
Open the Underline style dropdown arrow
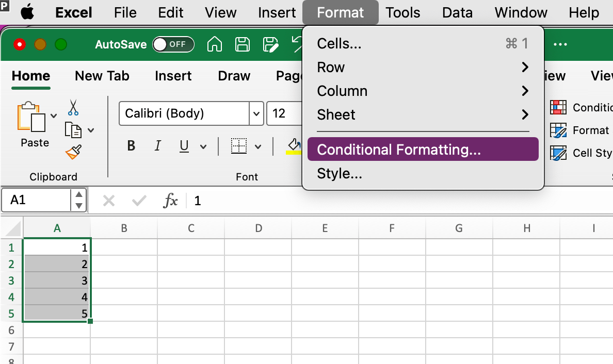point(203,146)
